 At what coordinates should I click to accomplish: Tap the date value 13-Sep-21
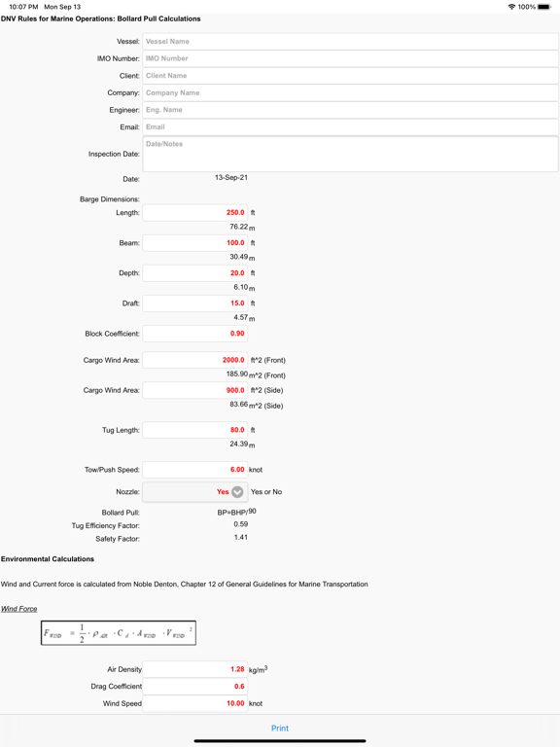pos(231,177)
